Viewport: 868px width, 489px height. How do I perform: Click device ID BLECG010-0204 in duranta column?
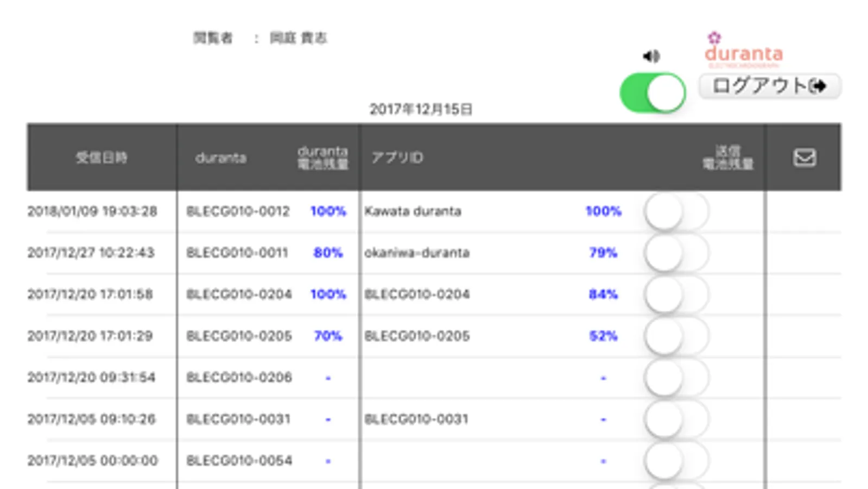pos(239,294)
